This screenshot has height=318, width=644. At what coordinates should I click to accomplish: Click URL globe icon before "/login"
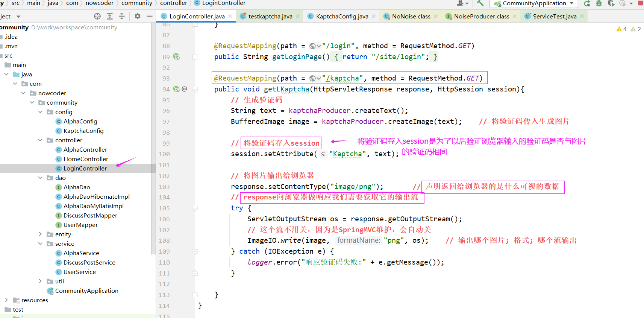coord(312,46)
